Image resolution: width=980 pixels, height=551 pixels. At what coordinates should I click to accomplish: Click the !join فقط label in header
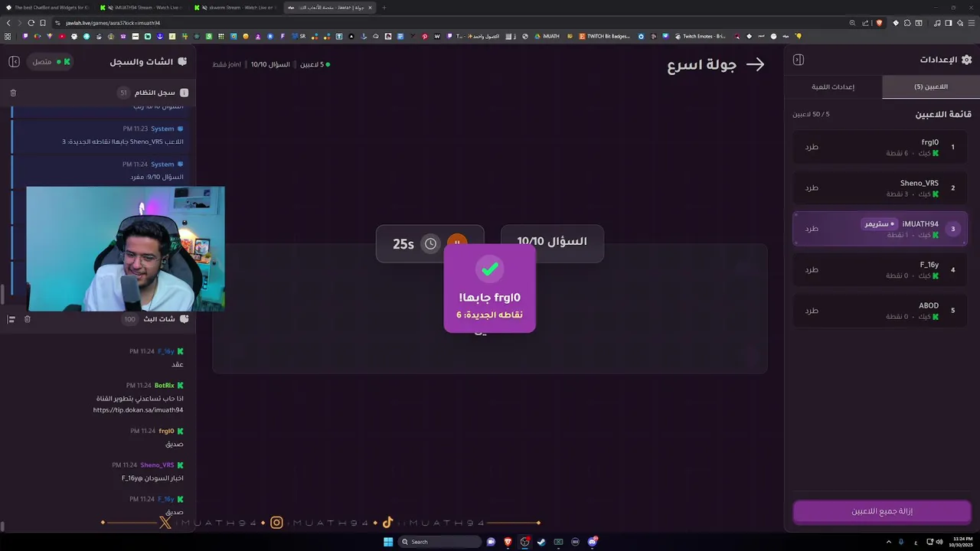tap(227, 64)
